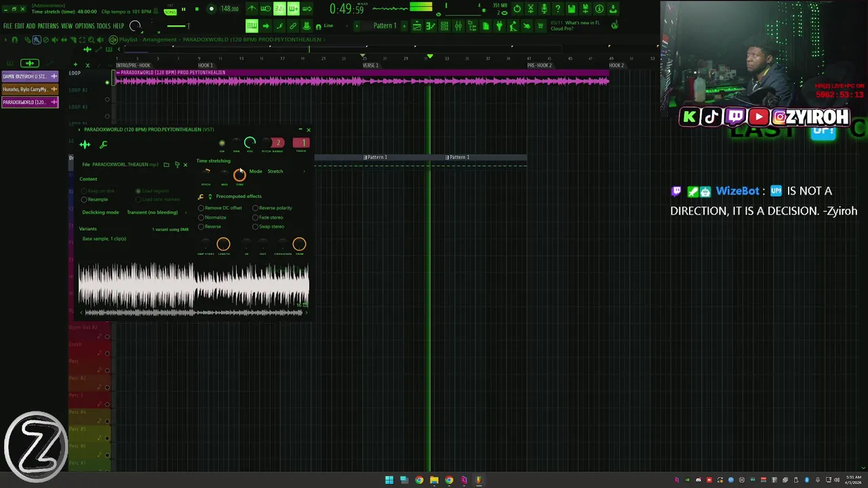868x488 pixels.
Task: Toggle the channel ON LED in sampler
Action: 222,143
